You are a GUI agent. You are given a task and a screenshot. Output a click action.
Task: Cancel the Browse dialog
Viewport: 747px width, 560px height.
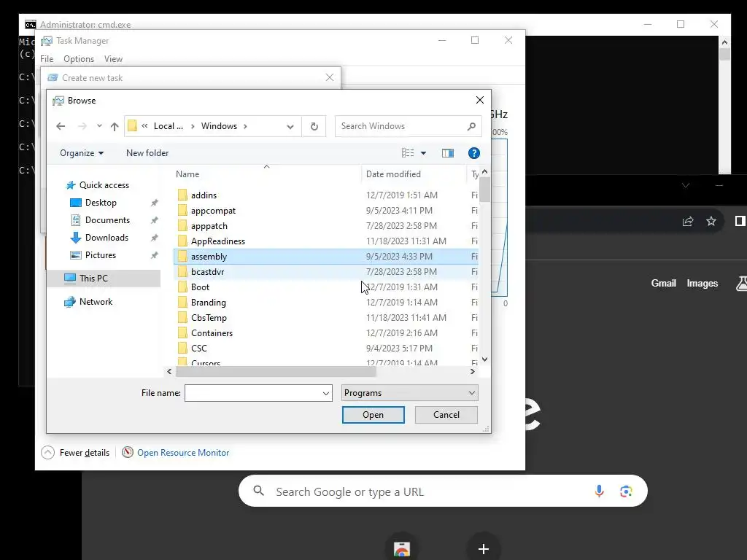click(446, 415)
